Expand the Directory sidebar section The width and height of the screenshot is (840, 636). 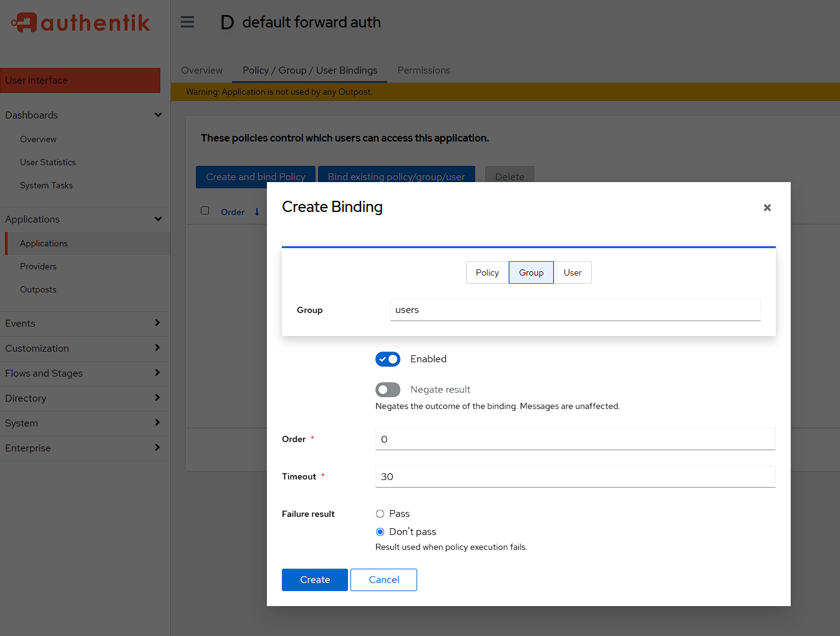(x=157, y=398)
